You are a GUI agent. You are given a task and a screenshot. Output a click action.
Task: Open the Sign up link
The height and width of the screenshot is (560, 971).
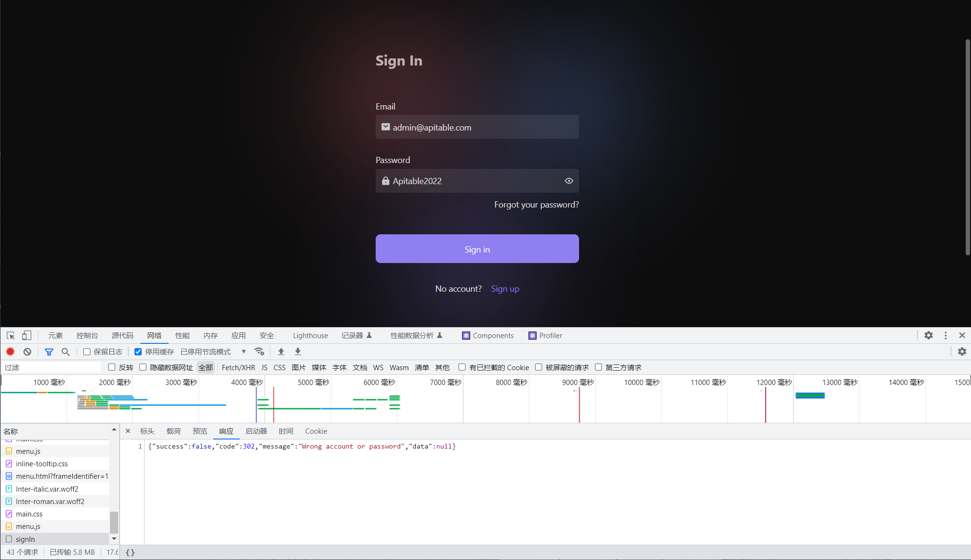coord(505,288)
